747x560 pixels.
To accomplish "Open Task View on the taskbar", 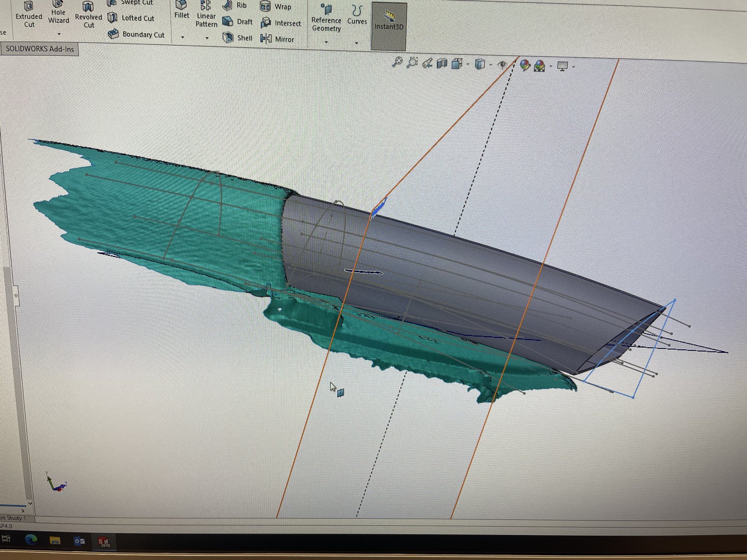I will click(x=6, y=539).
